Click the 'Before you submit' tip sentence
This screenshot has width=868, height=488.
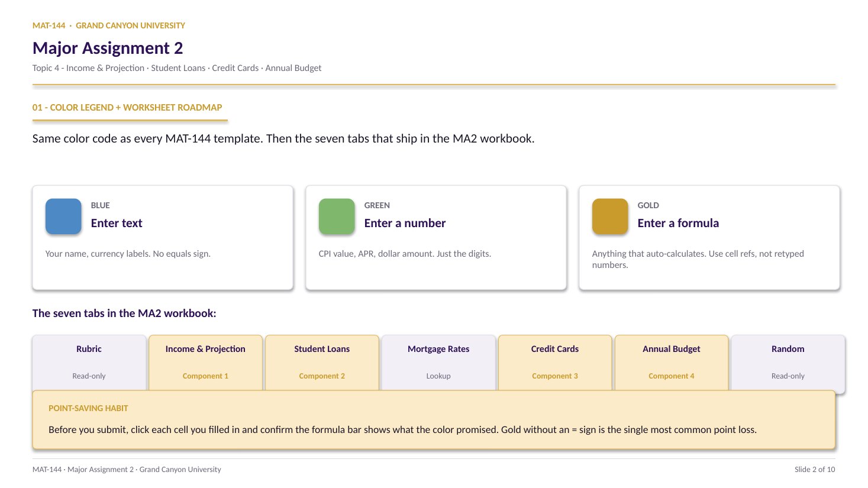[x=402, y=429]
